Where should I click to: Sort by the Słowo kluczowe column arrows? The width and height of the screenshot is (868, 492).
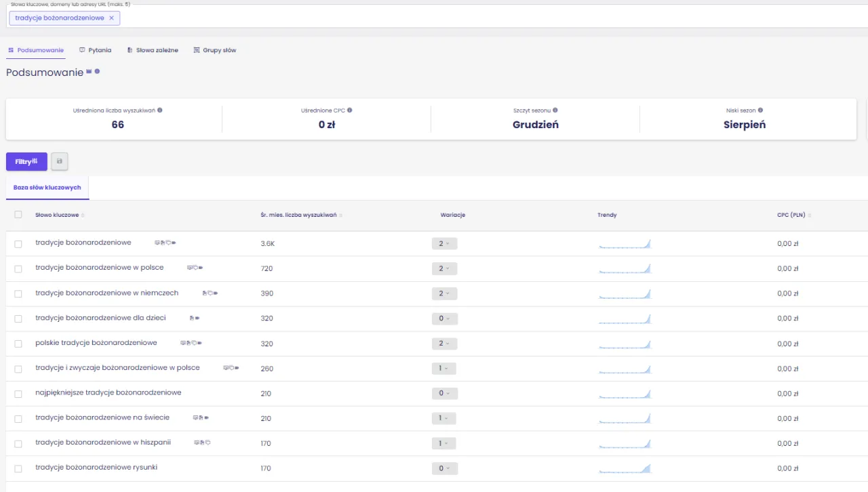click(x=83, y=216)
